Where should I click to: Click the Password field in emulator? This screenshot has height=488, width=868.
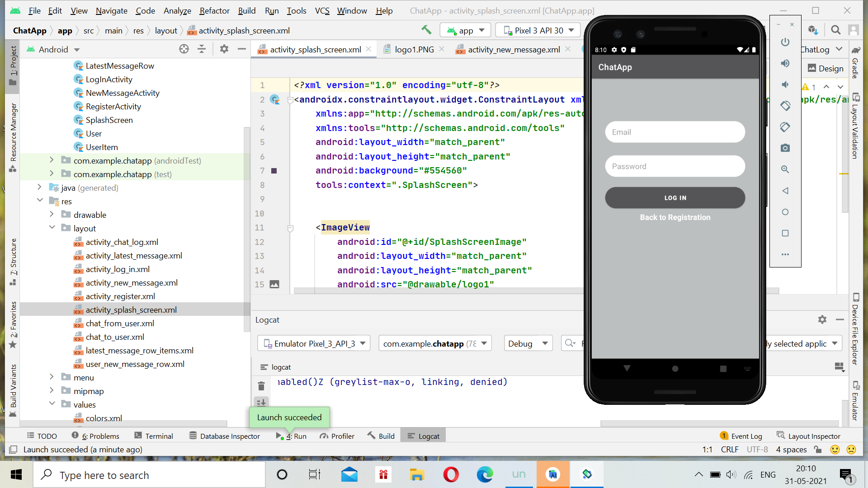[675, 166]
